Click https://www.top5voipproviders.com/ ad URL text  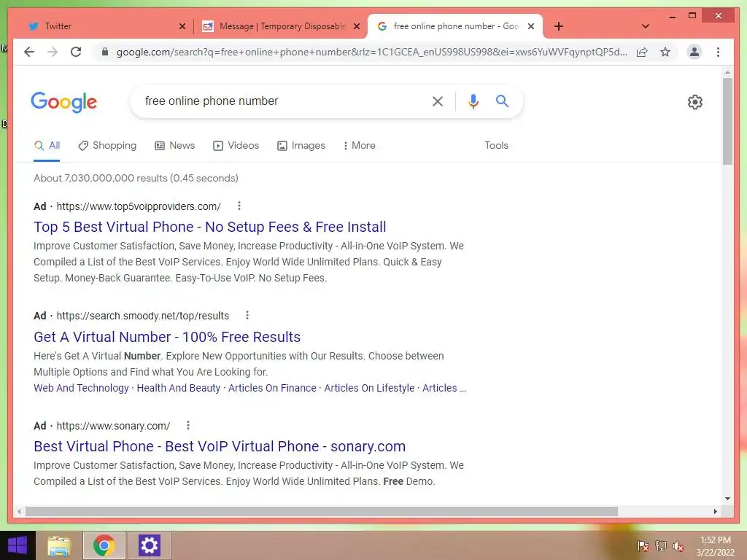[139, 206]
